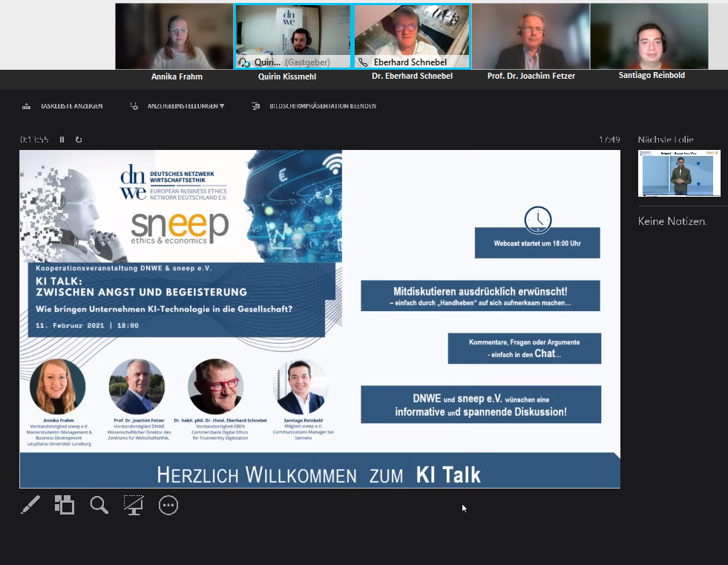Viewport: 728px width, 565px height.
Task: Click Bildschirmpräsentation beenden
Action: 323,106
